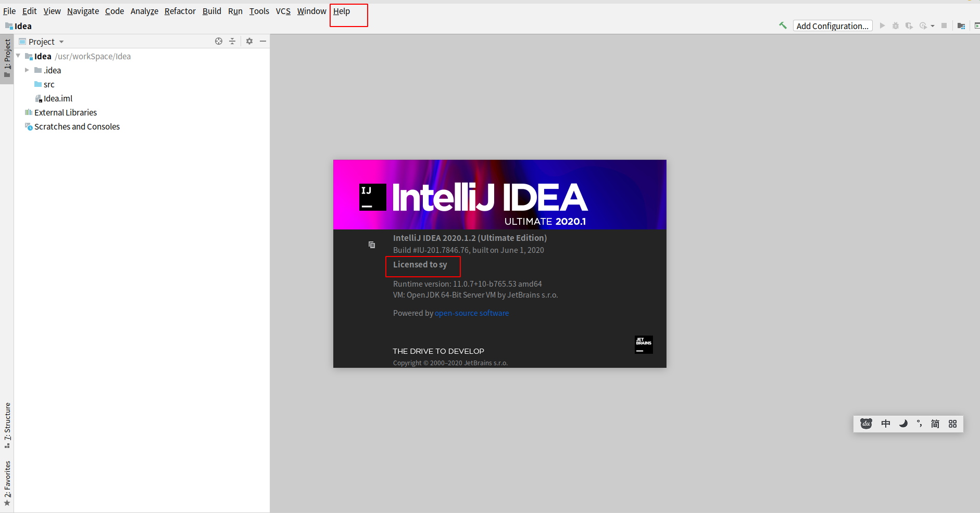Click the Collapse All icon in Project panel
Viewport: 980px width, 513px height.
point(232,41)
